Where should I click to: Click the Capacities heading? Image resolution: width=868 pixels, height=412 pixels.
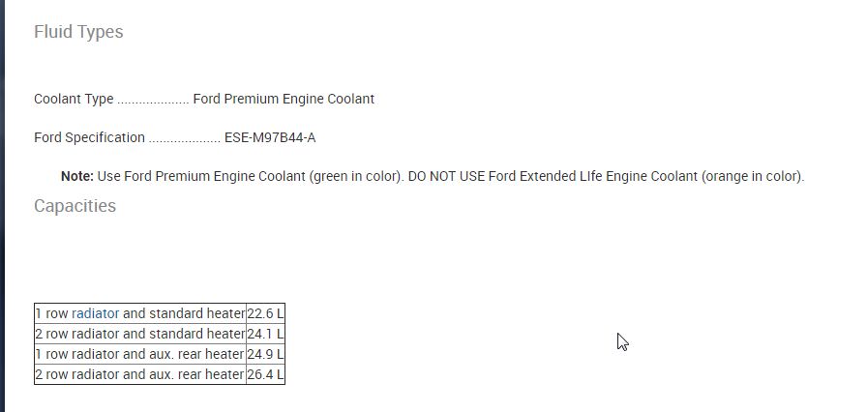tap(75, 206)
